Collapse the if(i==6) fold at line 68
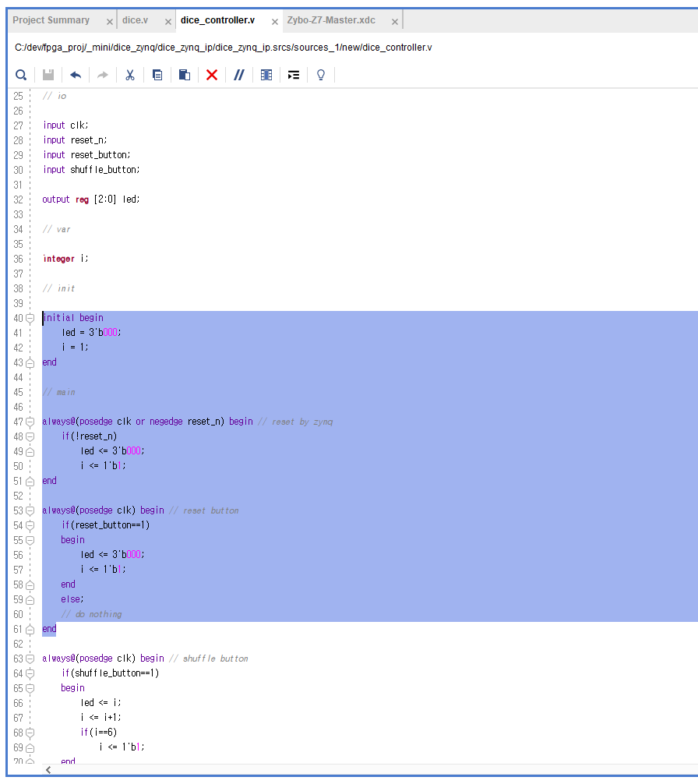 coord(30,733)
